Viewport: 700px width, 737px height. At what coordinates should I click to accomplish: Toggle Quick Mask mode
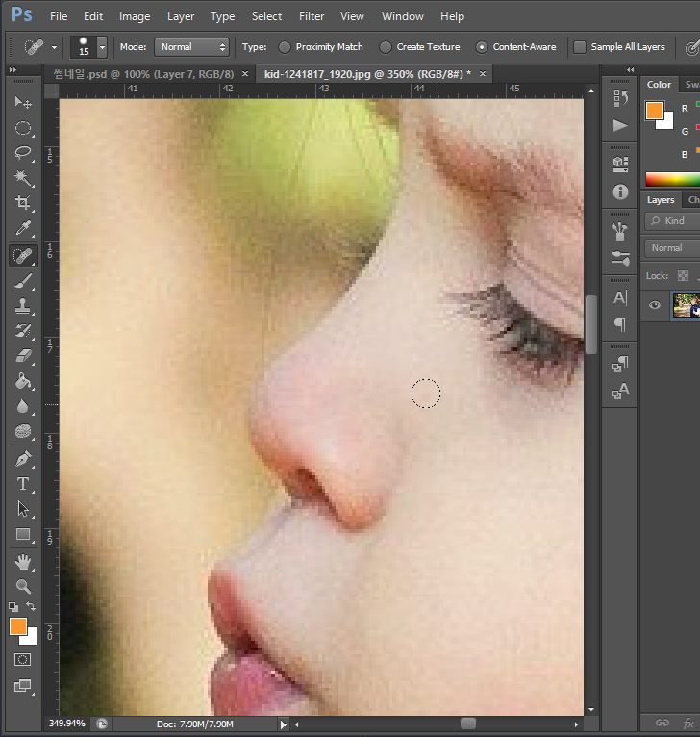click(x=22, y=659)
